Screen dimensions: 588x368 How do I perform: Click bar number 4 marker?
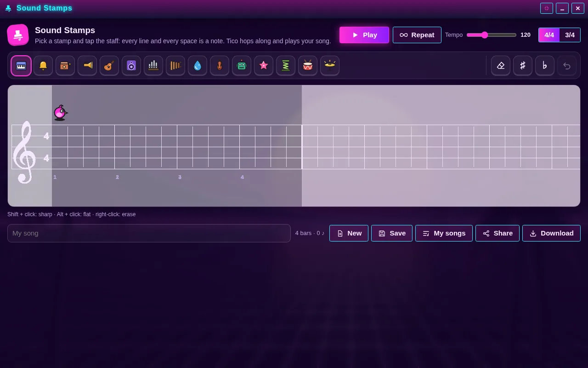[242, 177]
